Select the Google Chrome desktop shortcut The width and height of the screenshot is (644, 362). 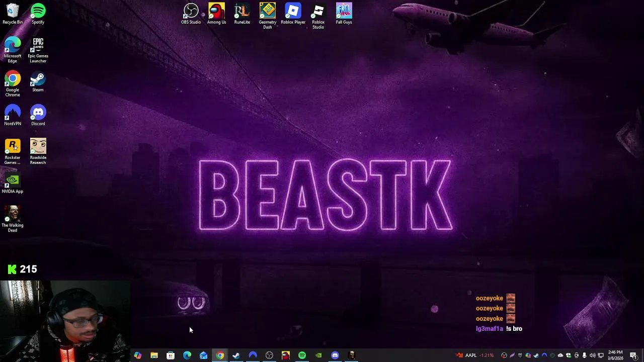pos(13,84)
